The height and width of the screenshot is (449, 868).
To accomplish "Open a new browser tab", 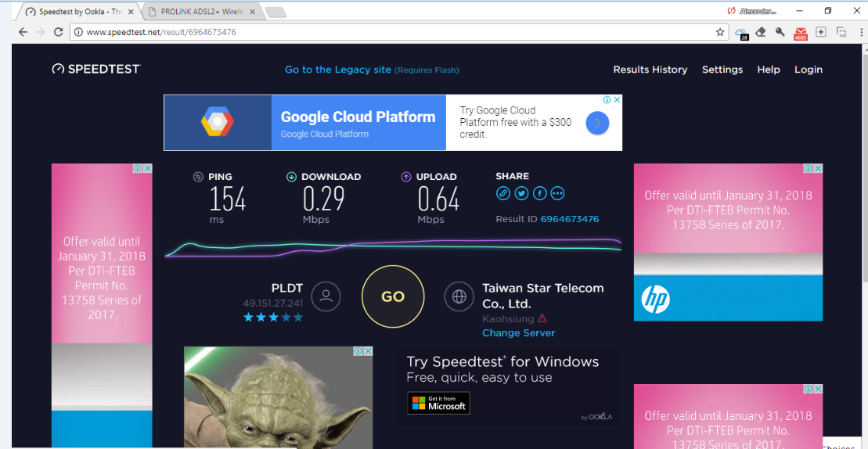I will tap(276, 13).
